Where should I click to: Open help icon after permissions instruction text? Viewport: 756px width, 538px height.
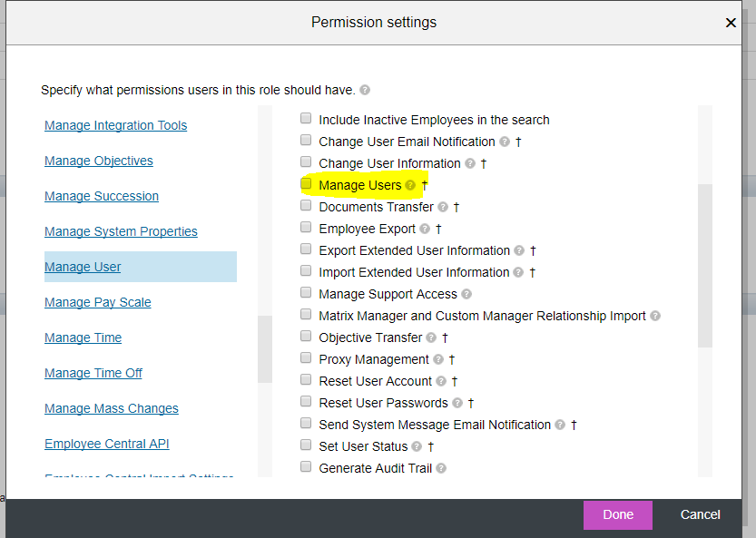(365, 90)
